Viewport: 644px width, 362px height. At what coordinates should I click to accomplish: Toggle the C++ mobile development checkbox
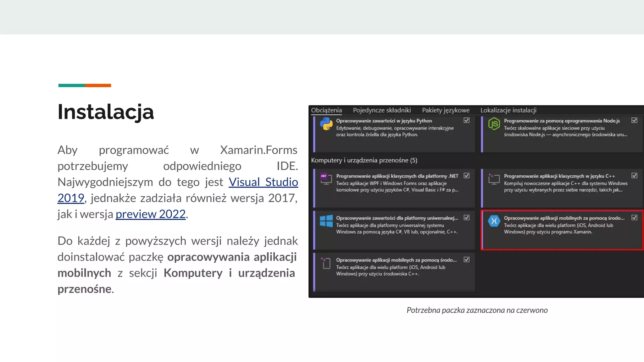(467, 260)
